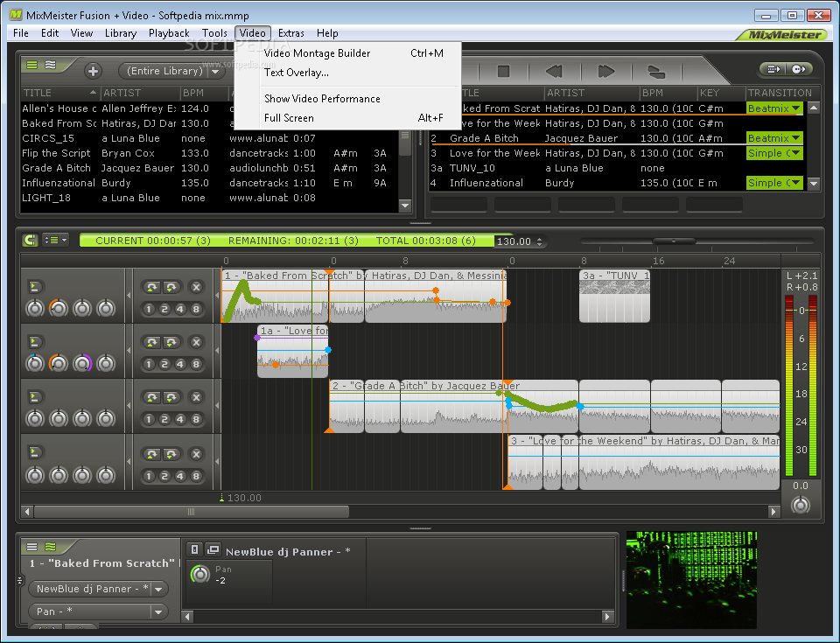The height and width of the screenshot is (643, 840).
Task: Sort playlist by TRANSITION column header
Action: (780, 93)
